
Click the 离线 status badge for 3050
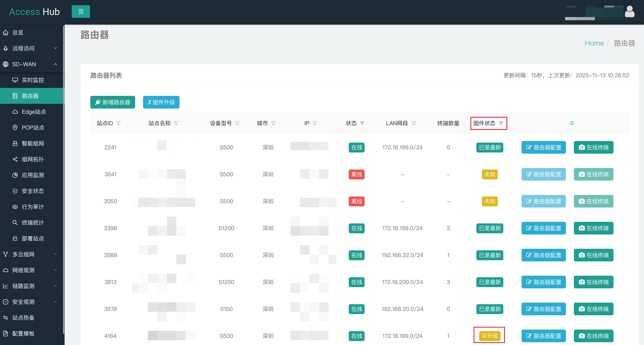(x=357, y=201)
